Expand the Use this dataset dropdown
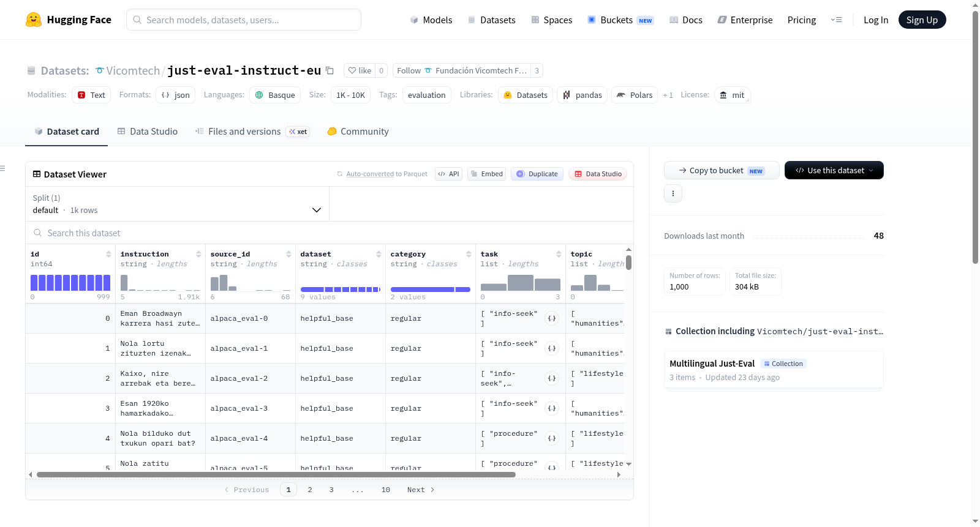980x527 pixels. click(834, 170)
